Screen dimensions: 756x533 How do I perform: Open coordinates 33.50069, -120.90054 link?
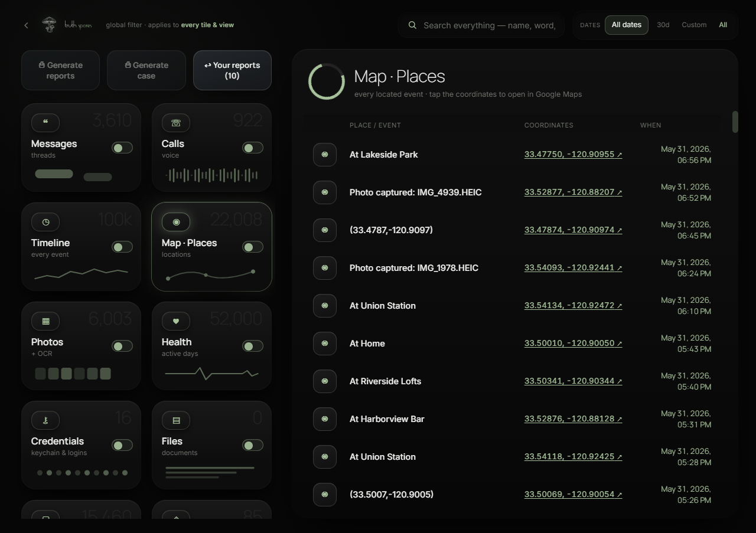(573, 495)
